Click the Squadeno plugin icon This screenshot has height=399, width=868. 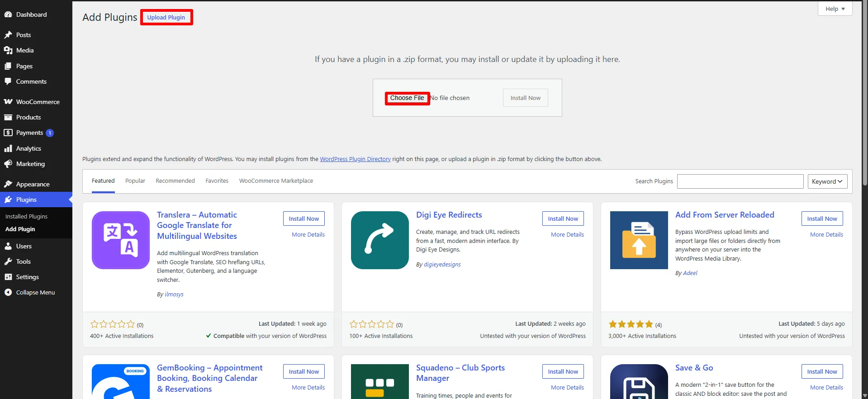pyautogui.click(x=380, y=381)
